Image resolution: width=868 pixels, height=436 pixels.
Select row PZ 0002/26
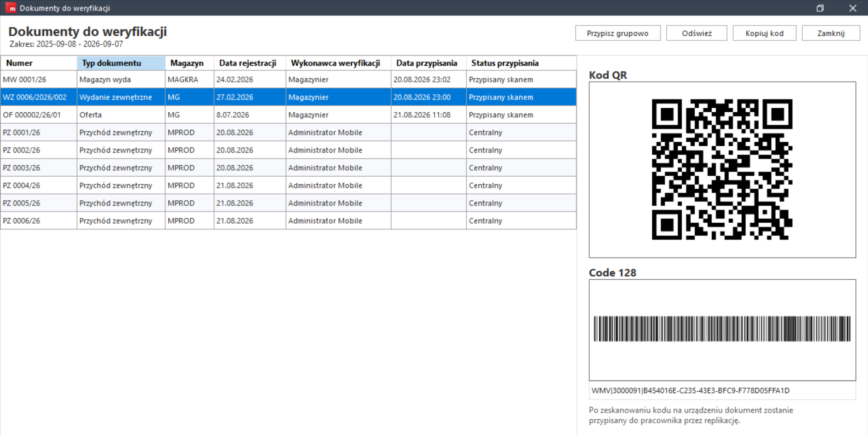tap(289, 150)
